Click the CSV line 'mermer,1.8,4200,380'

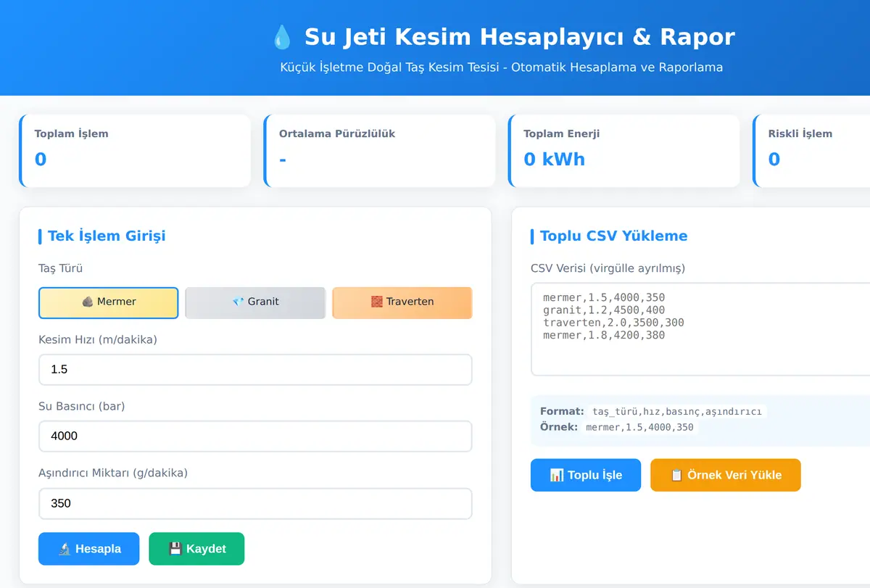(604, 335)
